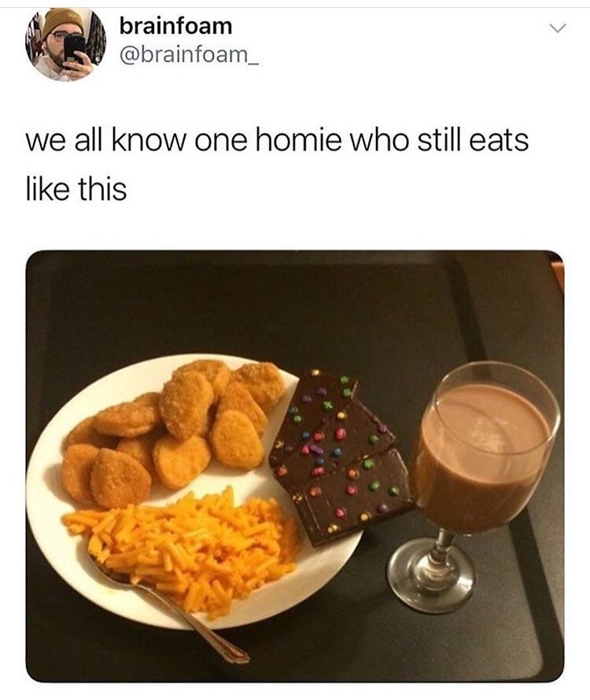Click the chicken nuggets in the photo
The image size is (590, 700).
click(x=174, y=432)
